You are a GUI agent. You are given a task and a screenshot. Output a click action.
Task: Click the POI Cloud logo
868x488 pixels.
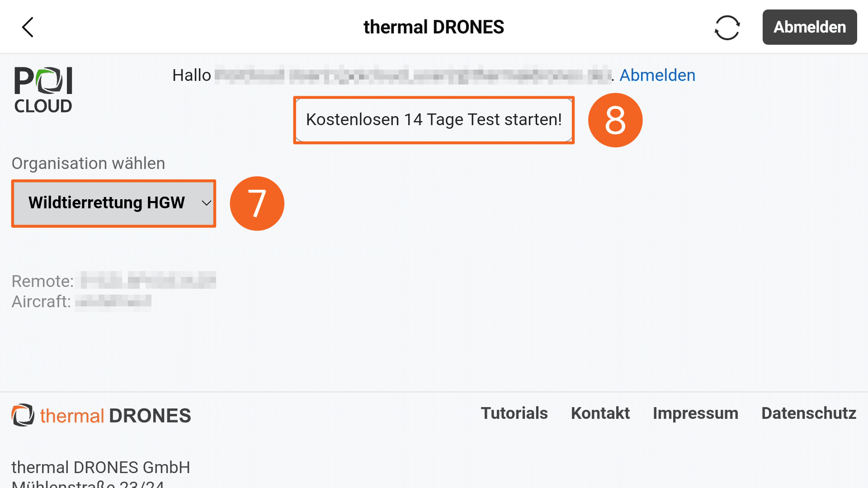click(x=43, y=89)
